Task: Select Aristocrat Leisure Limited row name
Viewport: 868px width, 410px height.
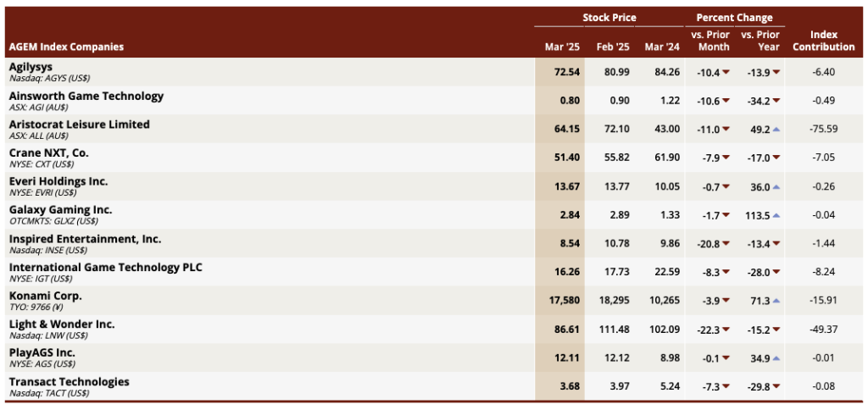Action: click(79, 125)
